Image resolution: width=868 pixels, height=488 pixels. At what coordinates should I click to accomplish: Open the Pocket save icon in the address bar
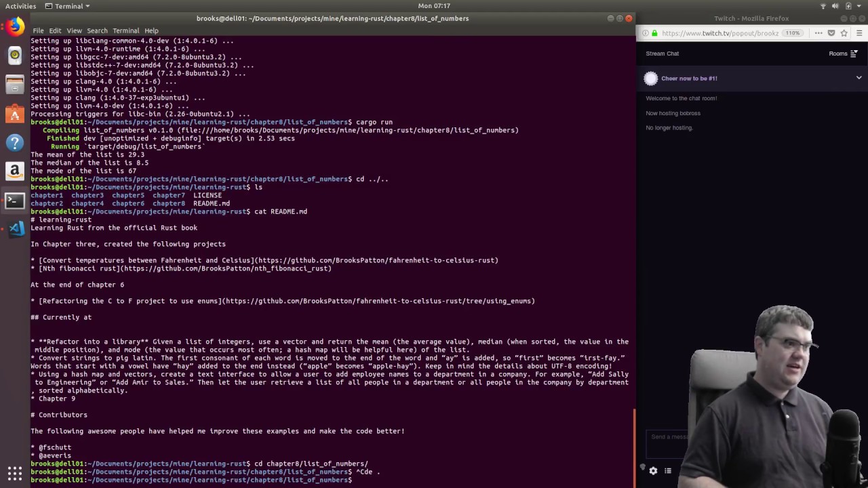pyautogui.click(x=831, y=33)
